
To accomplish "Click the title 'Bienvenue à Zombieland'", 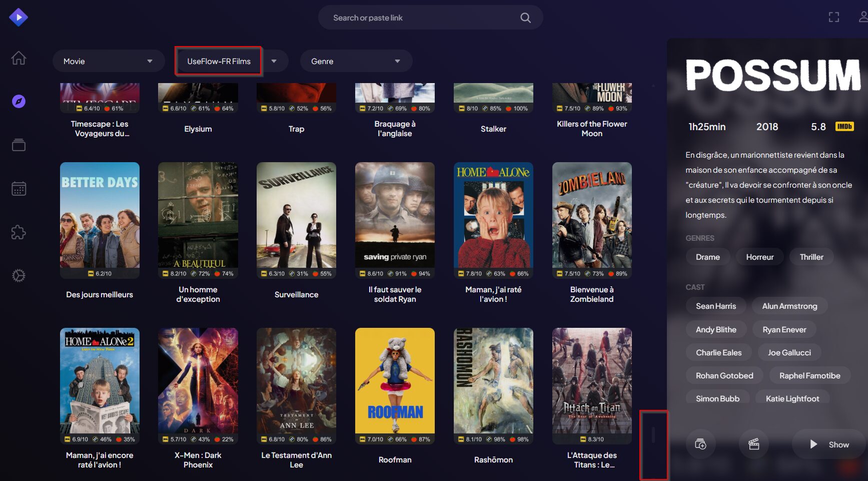I will [592, 294].
